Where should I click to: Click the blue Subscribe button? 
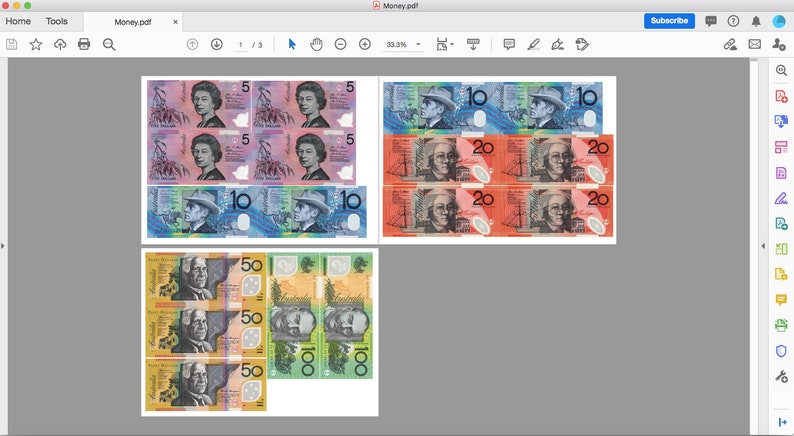pos(669,21)
